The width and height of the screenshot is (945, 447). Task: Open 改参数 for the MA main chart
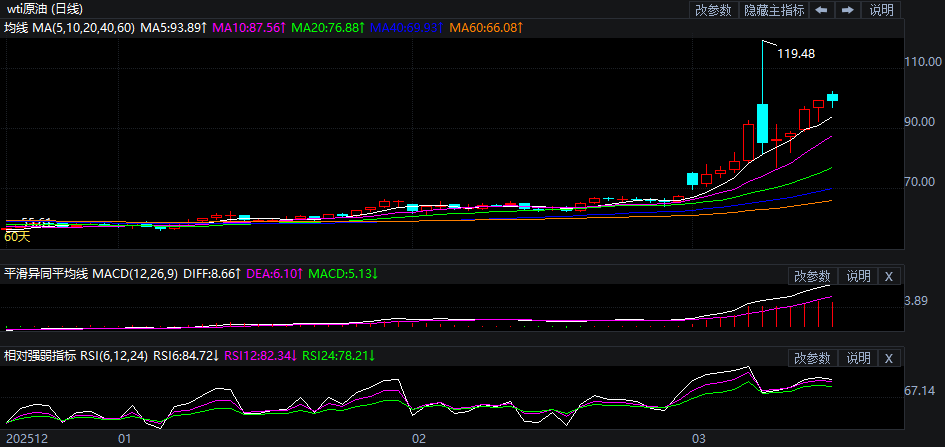[714, 10]
